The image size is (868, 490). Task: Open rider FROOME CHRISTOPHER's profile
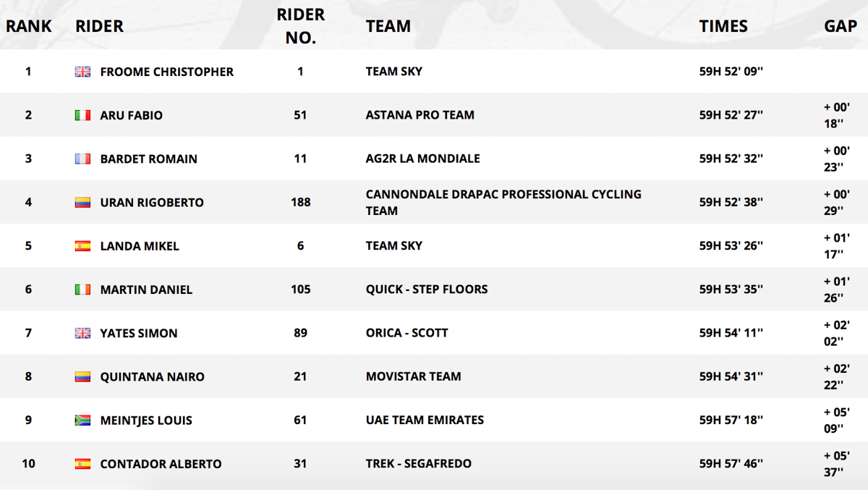167,72
